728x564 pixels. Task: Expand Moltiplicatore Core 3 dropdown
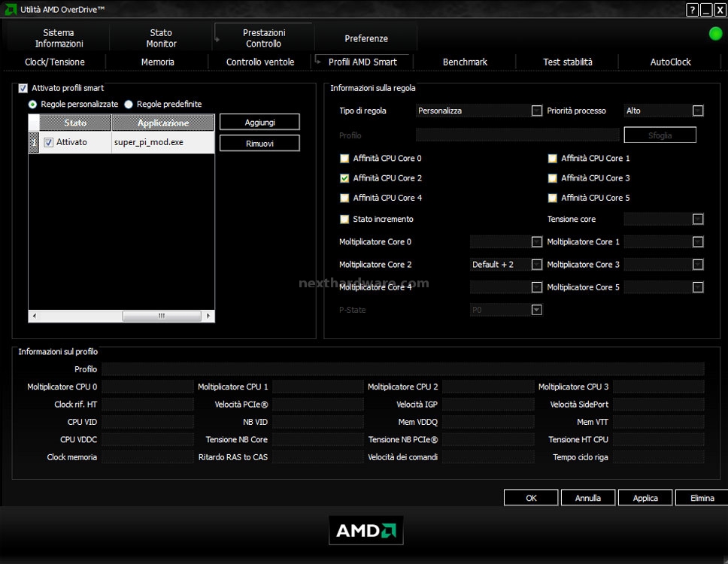[698, 265]
